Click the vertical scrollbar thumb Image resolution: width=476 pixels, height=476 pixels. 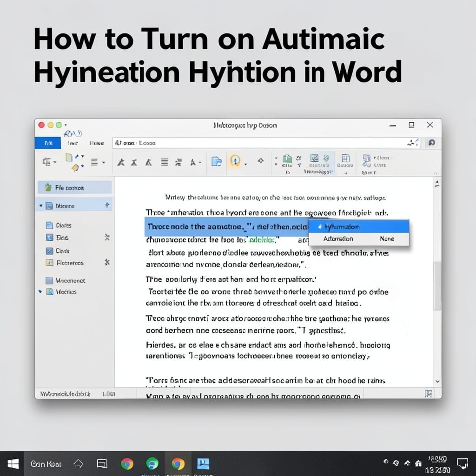pos(437,286)
